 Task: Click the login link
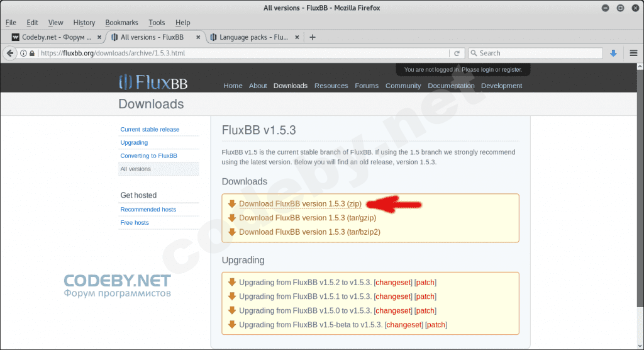coord(487,69)
